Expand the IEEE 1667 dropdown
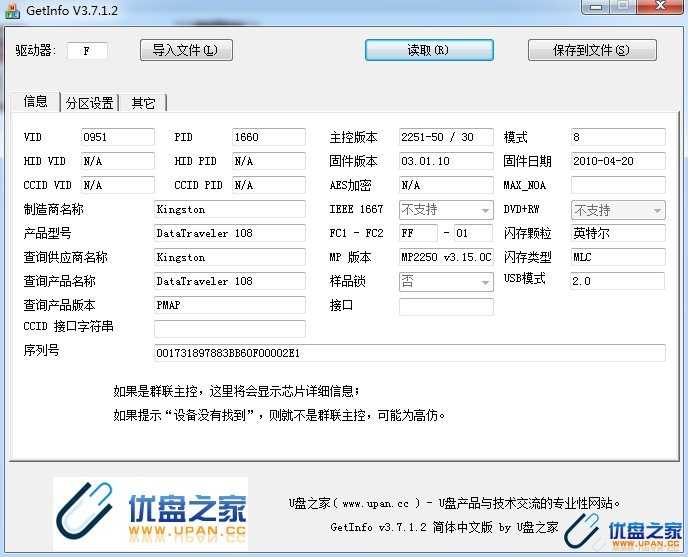The width and height of the screenshot is (688, 557). tap(485, 210)
